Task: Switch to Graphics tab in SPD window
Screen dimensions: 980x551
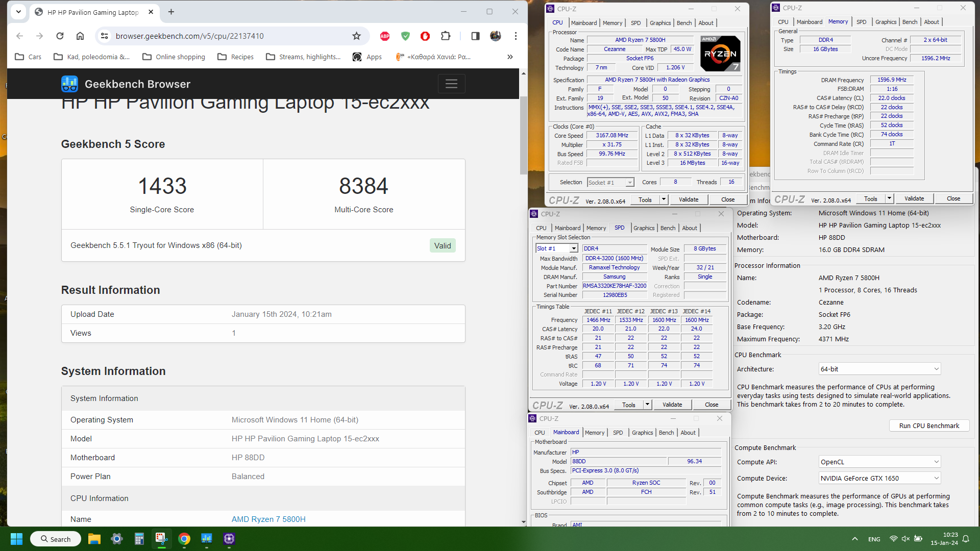Action: [644, 228]
